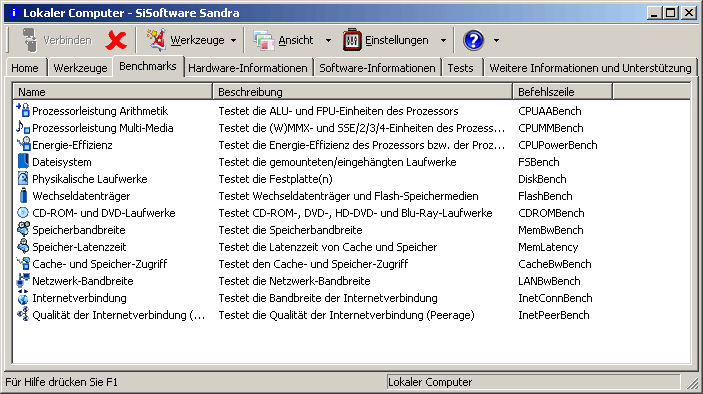This screenshot has height=394, width=703.
Task: Sort by the Befehlszeile column header
Action: point(562,92)
